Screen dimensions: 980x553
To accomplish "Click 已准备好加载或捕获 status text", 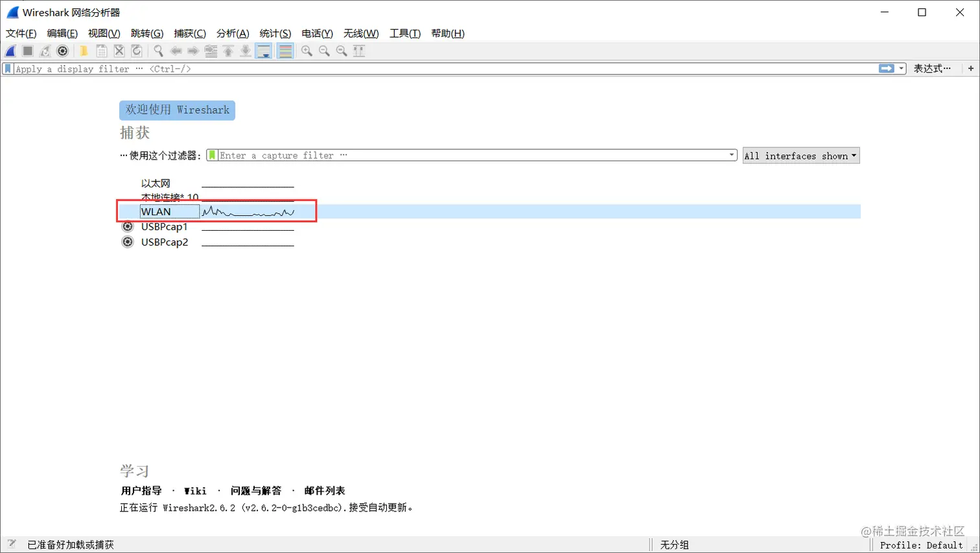I will pos(71,545).
